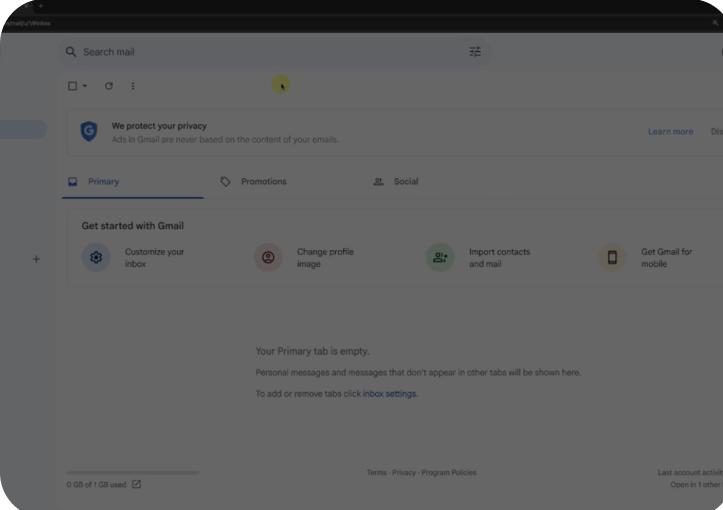The height and width of the screenshot is (510, 723).
Task: Click the plus icon in left sidebar
Action: pos(36,259)
